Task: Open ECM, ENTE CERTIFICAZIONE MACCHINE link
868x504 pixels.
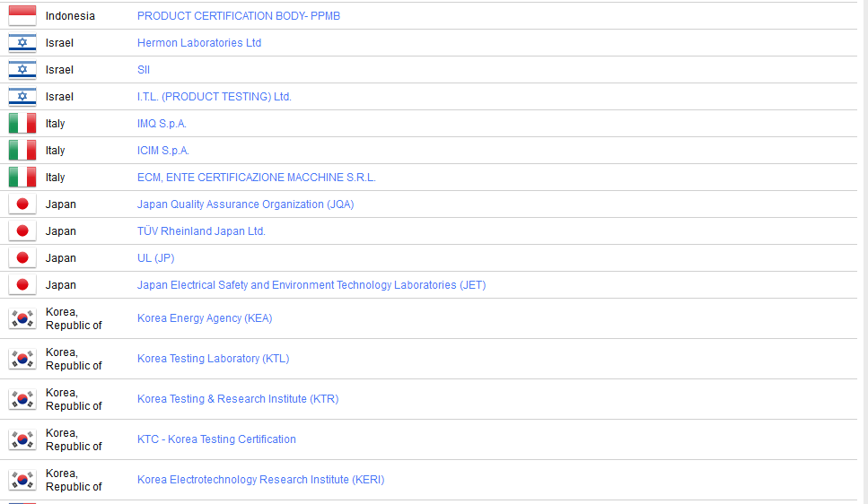Action: (x=256, y=178)
